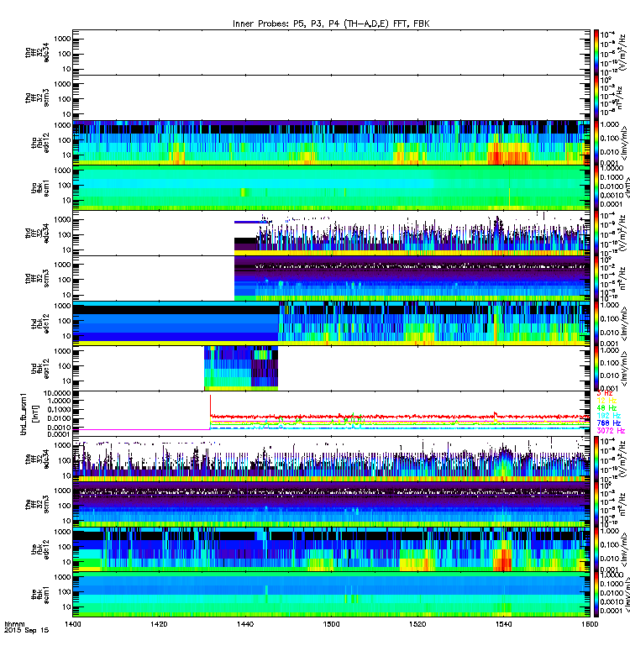Viewport: 630px width, 672px height.
Task: Select the '12 Hz' yellow legend entry
Action: pyautogui.click(x=606, y=401)
